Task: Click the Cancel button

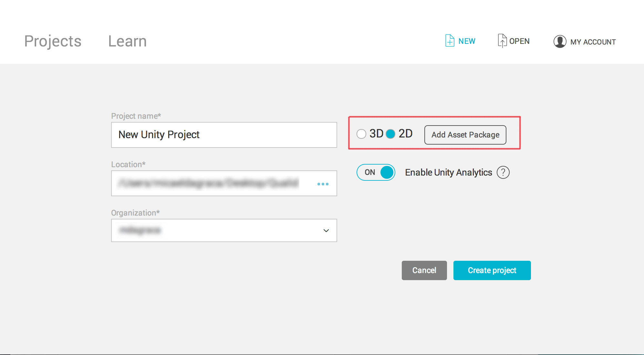Action: coord(424,270)
